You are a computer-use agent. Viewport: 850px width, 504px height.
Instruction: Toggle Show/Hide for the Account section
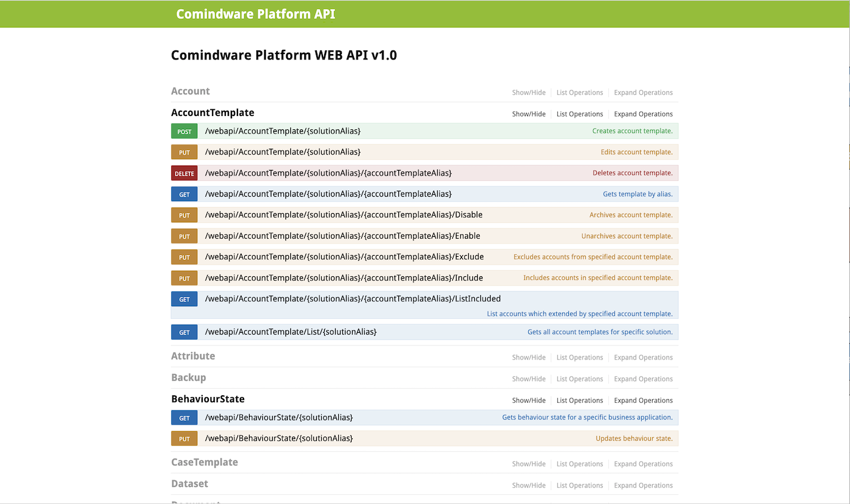pyautogui.click(x=528, y=93)
